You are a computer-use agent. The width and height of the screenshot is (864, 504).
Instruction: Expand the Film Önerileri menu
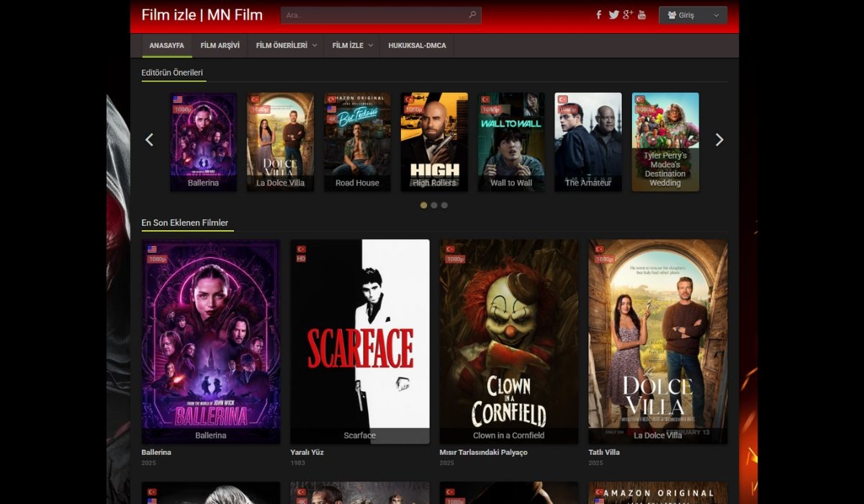(x=286, y=45)
